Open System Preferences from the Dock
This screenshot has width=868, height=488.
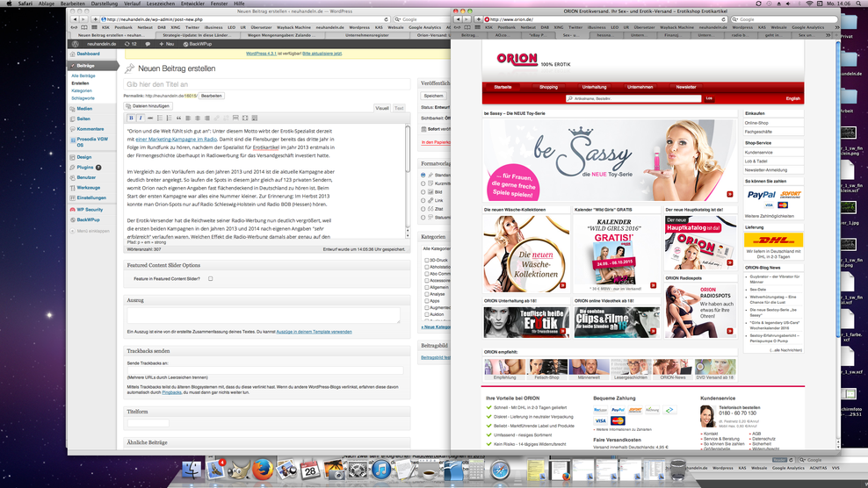(358, 470)
